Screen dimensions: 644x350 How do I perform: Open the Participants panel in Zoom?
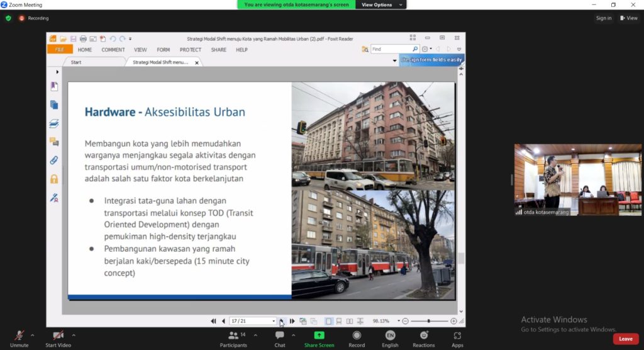[233, 336]
